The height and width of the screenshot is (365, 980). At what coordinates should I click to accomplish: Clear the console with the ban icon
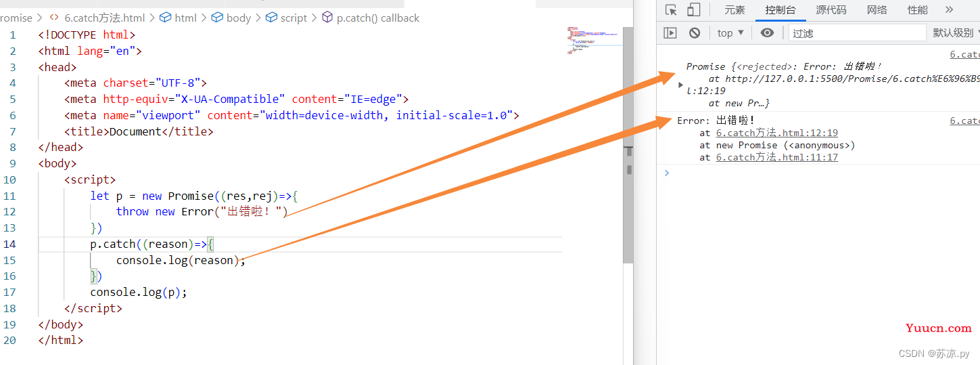(695, 33)
